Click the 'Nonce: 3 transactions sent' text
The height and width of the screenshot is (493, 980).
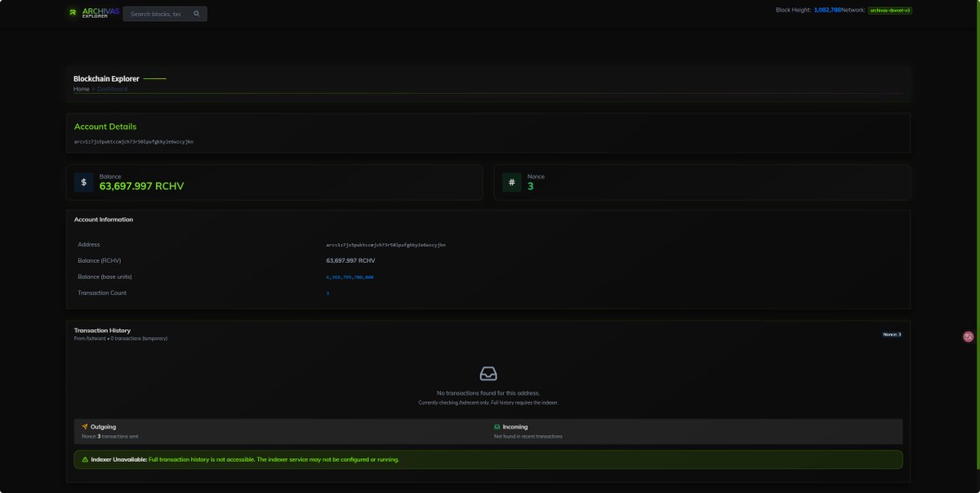[x=110, y=437]
